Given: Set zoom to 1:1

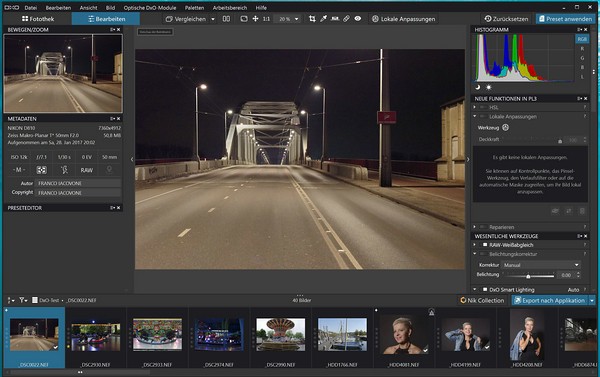Looking at the screenshot, I should (x=266, y=19).
